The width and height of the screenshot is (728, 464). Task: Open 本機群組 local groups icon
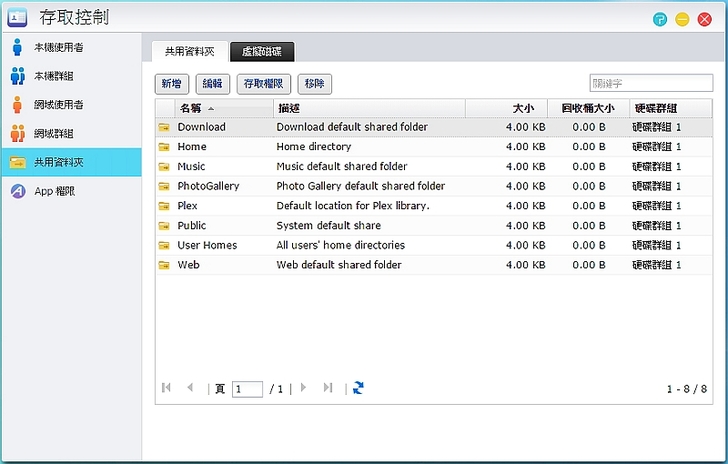click(x=17, y=76)
